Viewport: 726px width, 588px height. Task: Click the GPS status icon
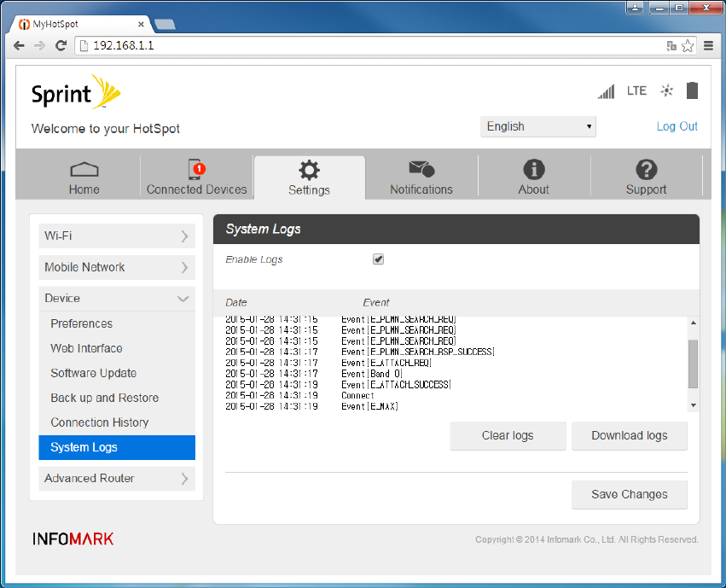tap(667, 90)
